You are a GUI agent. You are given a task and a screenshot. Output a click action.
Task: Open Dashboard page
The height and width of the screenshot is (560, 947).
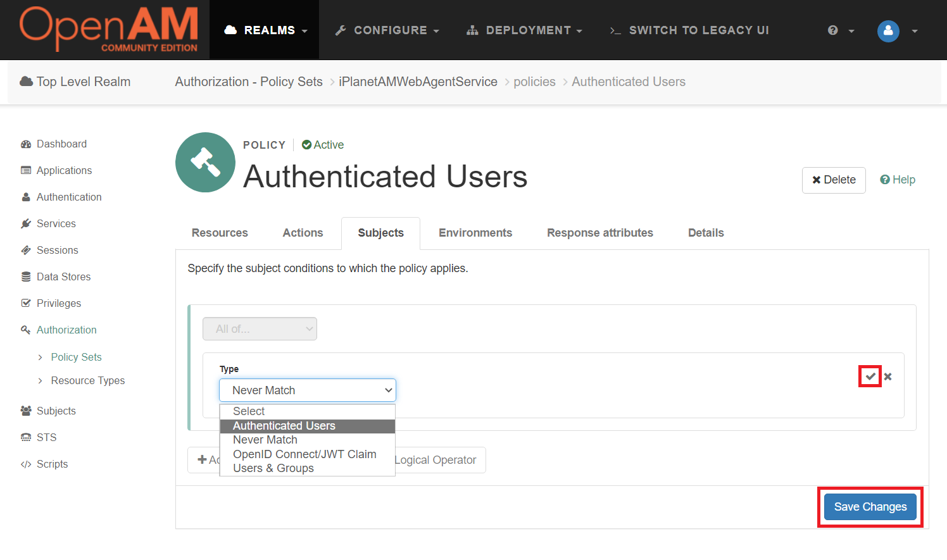(x=61, y=144)
